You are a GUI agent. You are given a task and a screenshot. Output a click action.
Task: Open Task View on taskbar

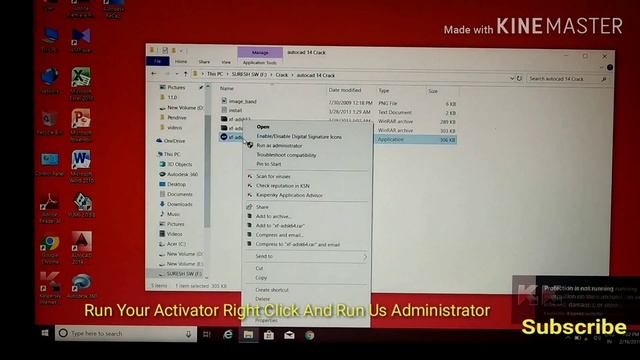pos(207,334)
